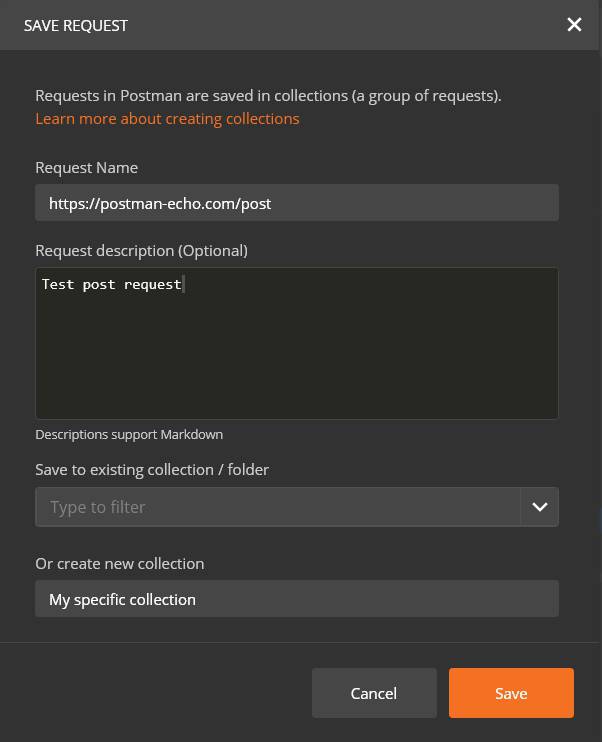Click the 'Or create new collection' label
602x742 pixels.
click(119, 563)
